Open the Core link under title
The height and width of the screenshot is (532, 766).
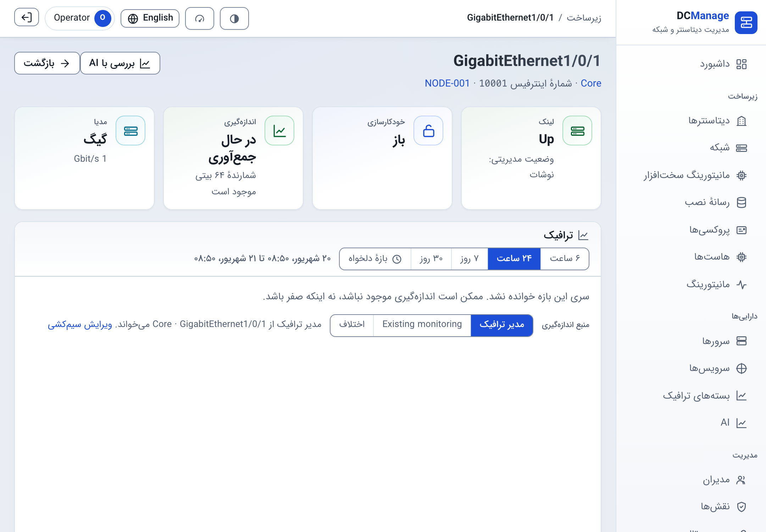point(591,83)
